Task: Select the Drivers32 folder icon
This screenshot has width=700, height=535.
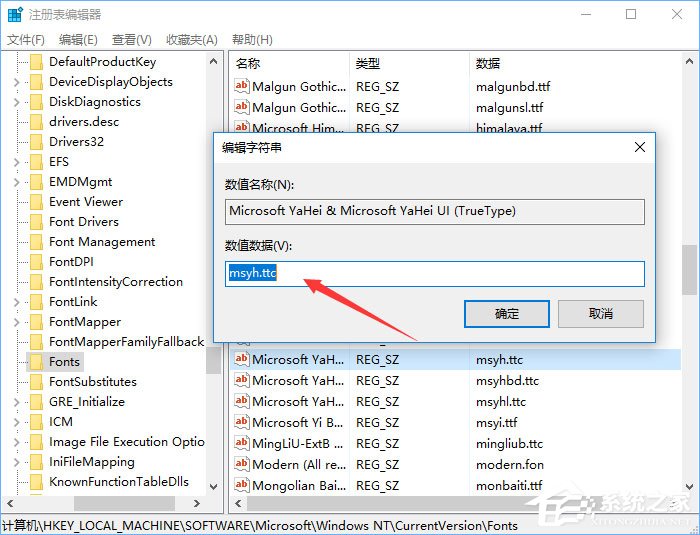Action: [x=36, y=142]
